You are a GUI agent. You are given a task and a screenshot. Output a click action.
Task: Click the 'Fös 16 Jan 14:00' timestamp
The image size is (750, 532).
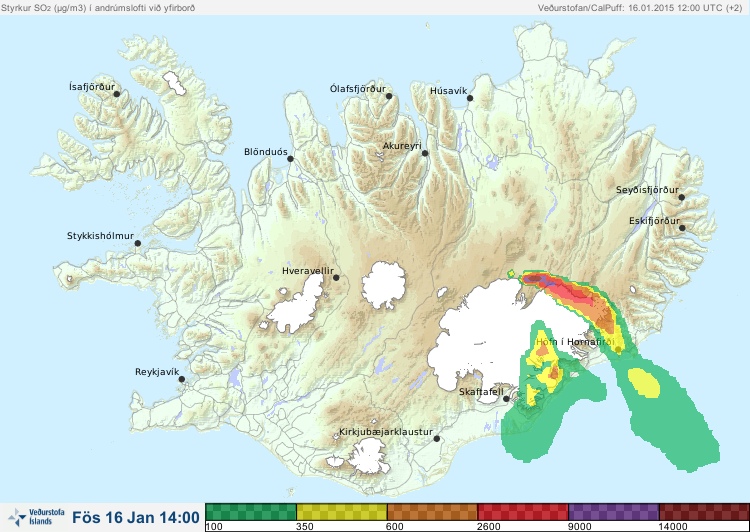point(136,517)
